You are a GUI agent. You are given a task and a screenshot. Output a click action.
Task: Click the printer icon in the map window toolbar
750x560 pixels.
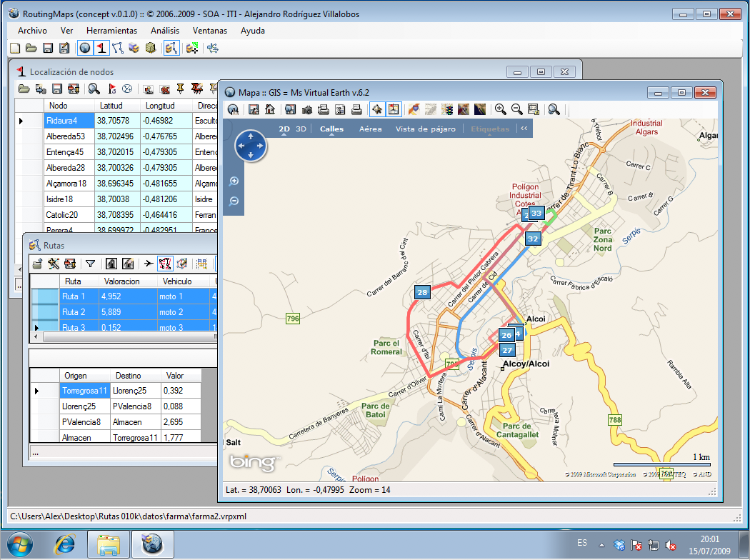pos(355,109)
